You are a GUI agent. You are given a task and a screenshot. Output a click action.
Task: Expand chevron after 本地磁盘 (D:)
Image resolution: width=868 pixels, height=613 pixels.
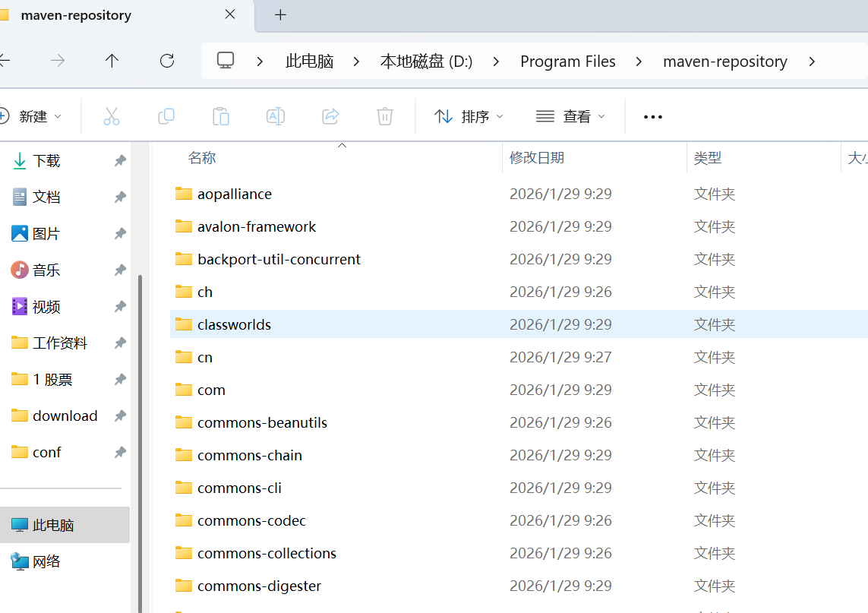495,62
